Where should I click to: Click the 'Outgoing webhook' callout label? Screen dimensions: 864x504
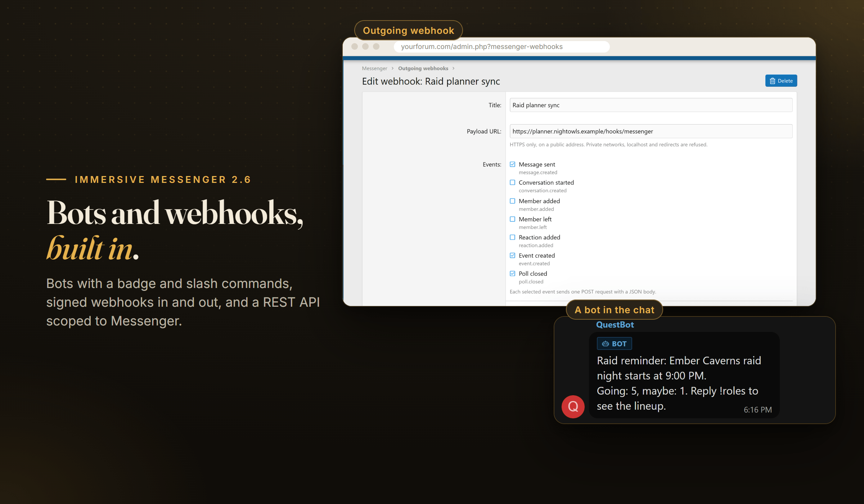[x=409, y=31]
